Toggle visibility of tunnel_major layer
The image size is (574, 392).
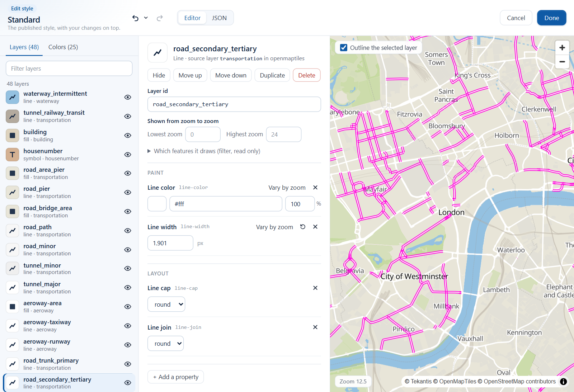click(128, 288)
